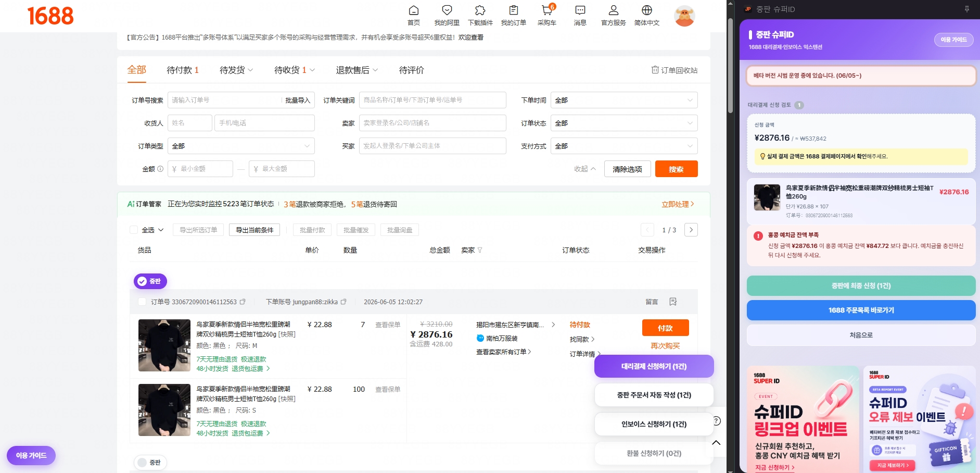Switch to 待付款 tab

point(183,70)
